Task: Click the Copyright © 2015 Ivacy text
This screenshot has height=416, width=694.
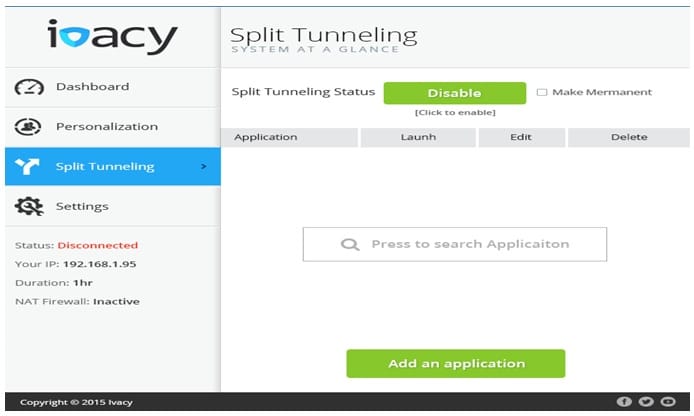Action: pyautogui.click(x=76, y=402)
